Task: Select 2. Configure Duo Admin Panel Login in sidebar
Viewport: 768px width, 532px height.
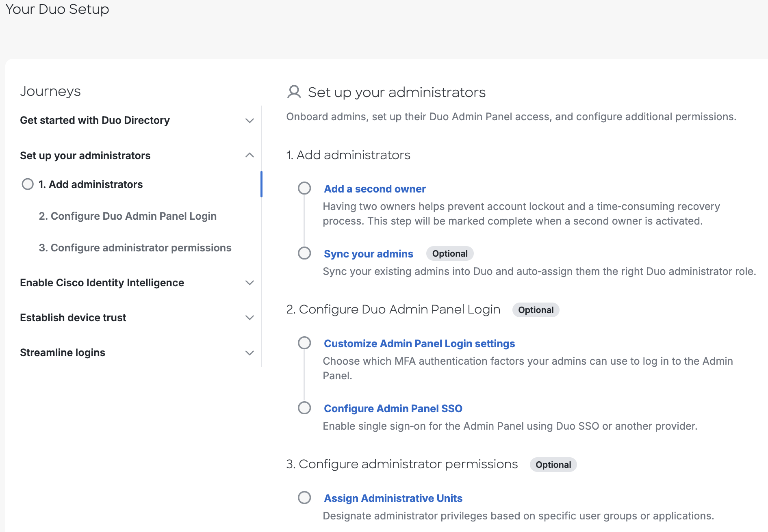Action: (x=128, y=216)
